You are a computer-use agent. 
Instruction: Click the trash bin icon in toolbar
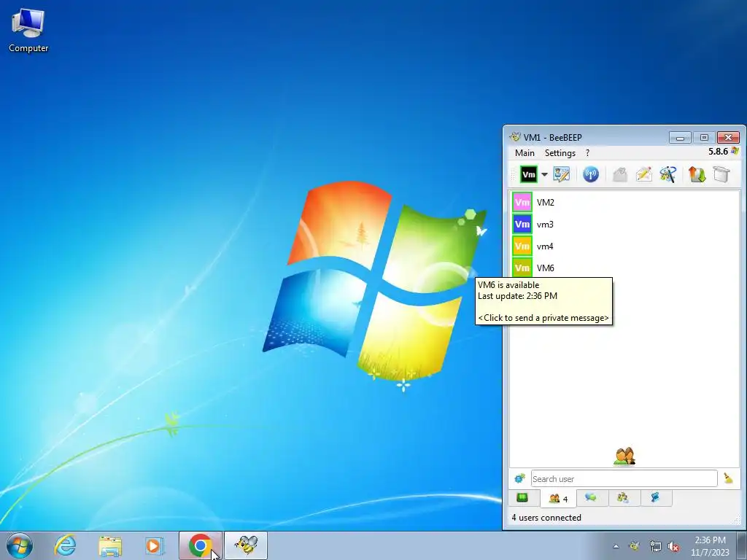[721, 174]
